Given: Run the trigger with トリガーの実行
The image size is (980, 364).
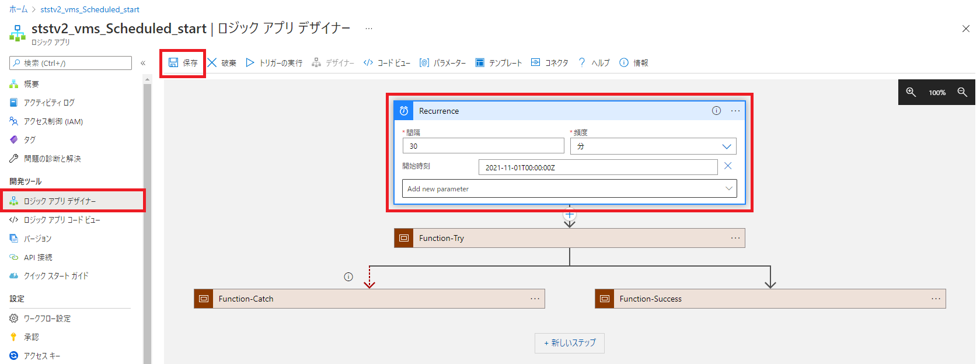Looking at the screenshot, I should coord(274,63).
